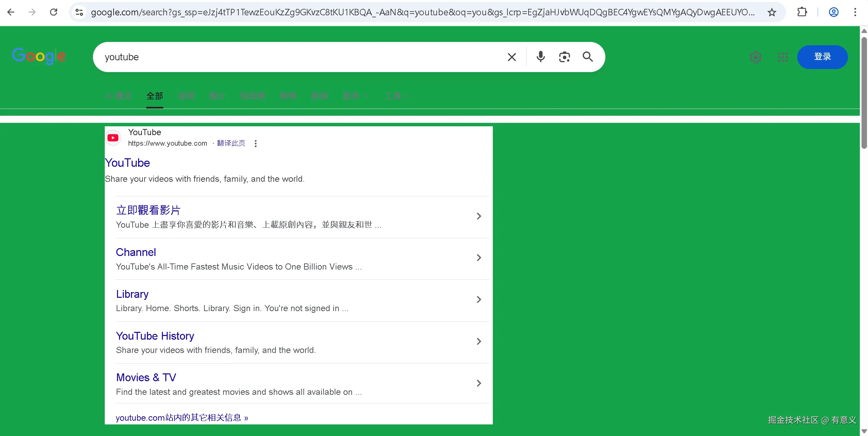Expand the Channel sitelink chevron
868x436 pixels.
tap(479, 258)
